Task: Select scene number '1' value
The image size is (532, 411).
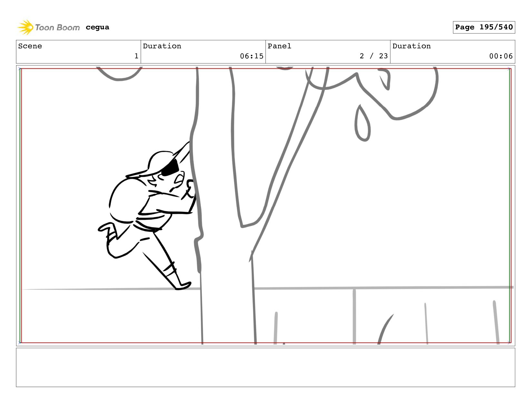Action: [x=136, y=56]
